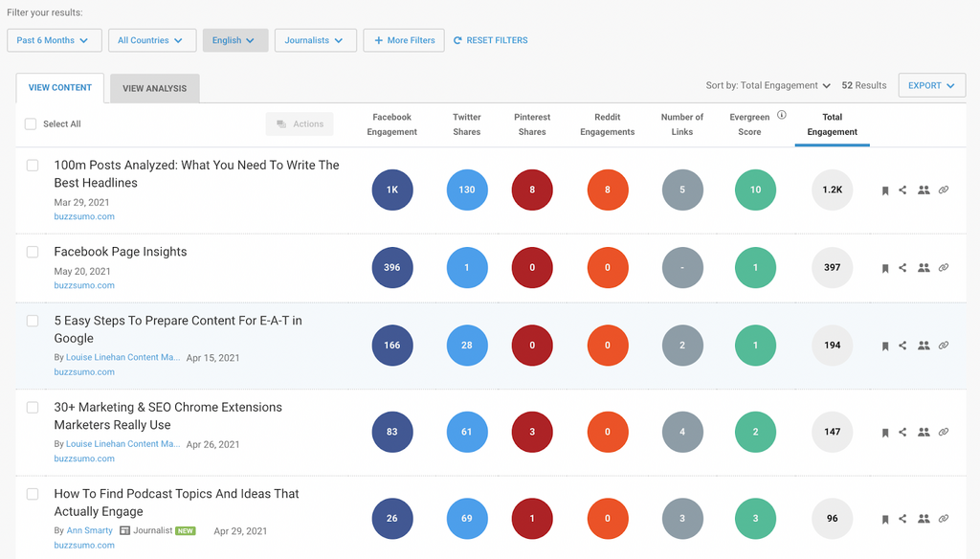
Task: Click the More Filters button
Action: [x=404, y=40]
